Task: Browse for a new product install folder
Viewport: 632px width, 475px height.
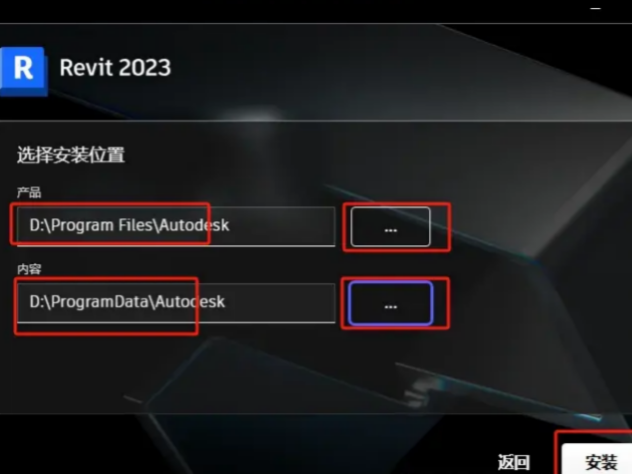Action: pyautogui.click(x=390, y=226)
